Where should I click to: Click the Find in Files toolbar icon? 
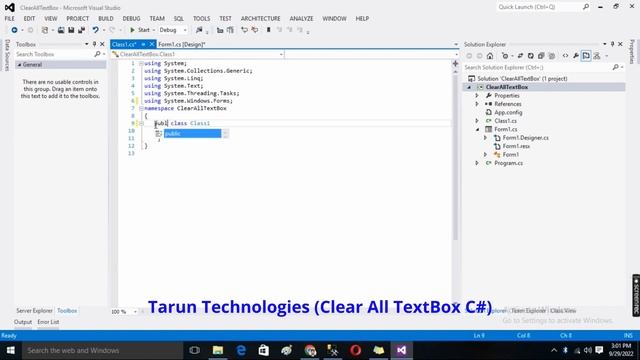[x=199, y=30]
